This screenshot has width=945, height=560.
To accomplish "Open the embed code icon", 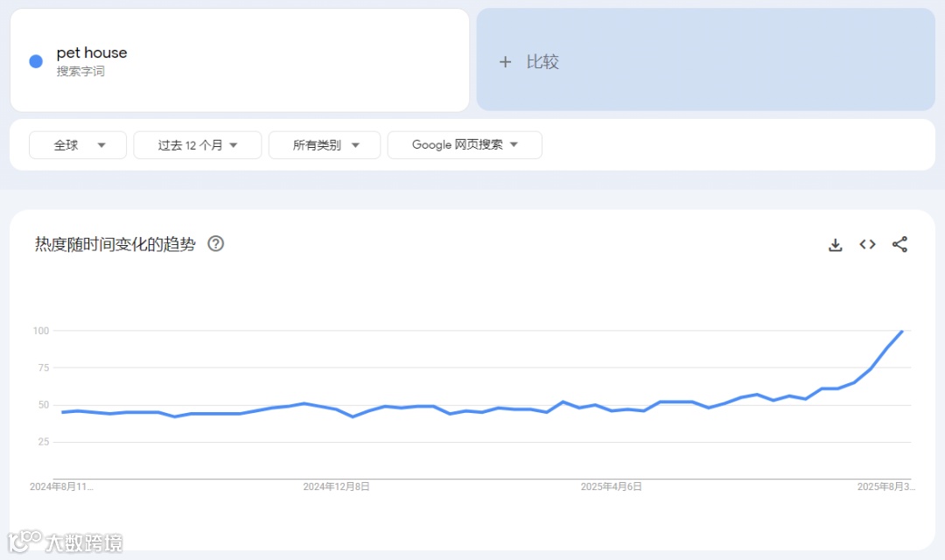I will coord(867,244).
